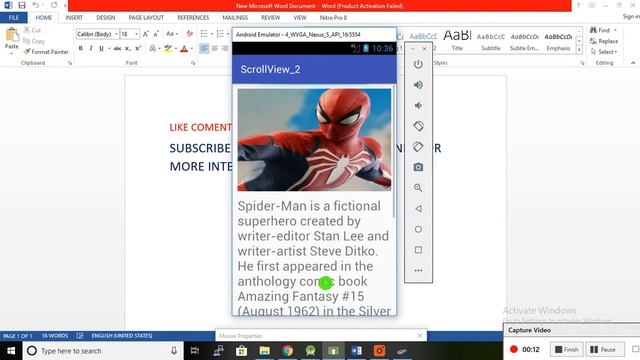Switch to the PAGE LAYOUT tab
The width and height of the screenshot is (640, 360).
146,18
